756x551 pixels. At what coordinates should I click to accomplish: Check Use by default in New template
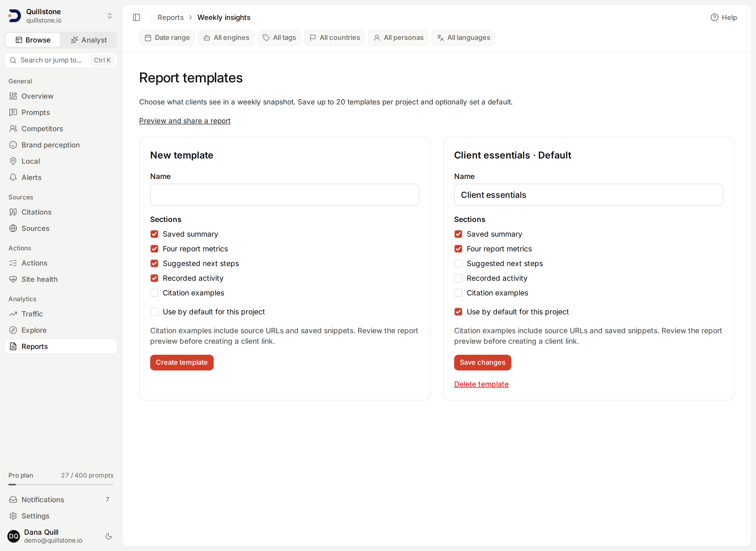[x=154, y=312]
